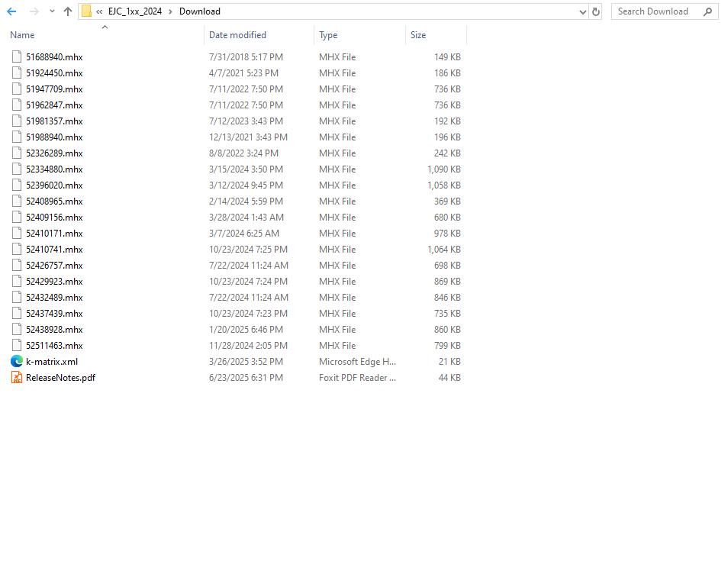Screen dimensions: 728x561
Task: Click date 7/31/2018 5:17 PM
Action: [246, 56]
